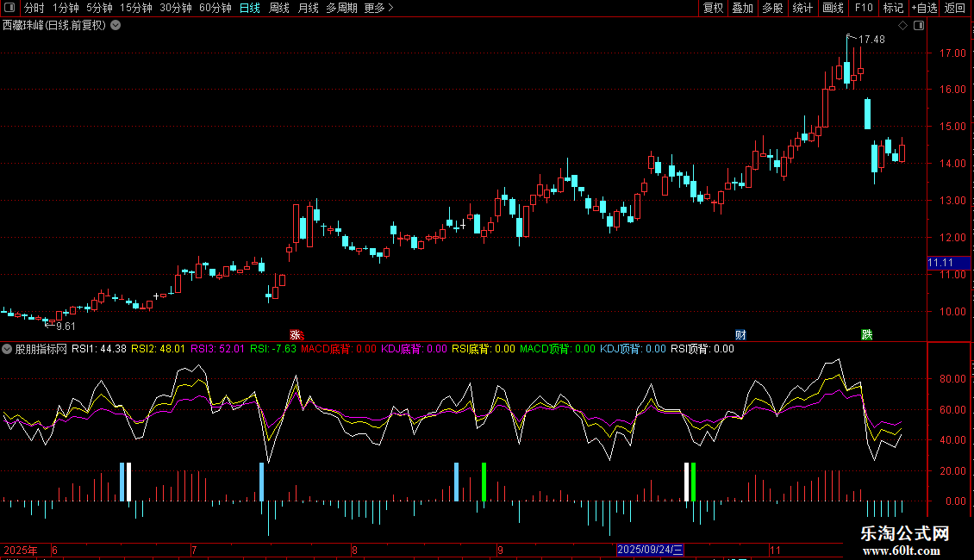Click the KDJ顶背: 0.00 label
The image size is (974, 560).
(x=633, y=349)
